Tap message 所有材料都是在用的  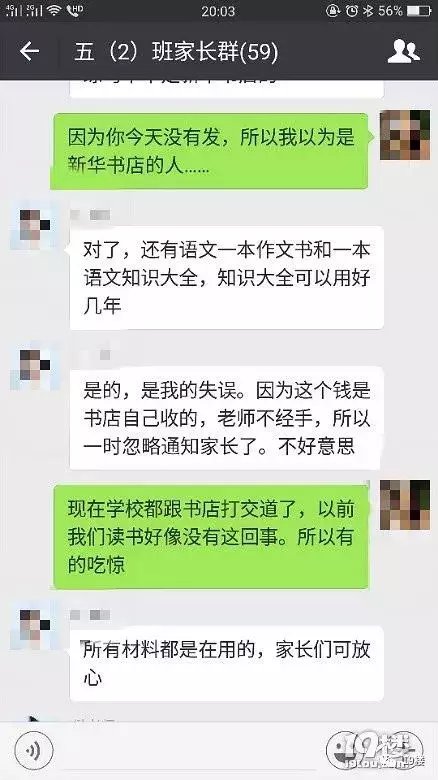(x=226, y=663)
